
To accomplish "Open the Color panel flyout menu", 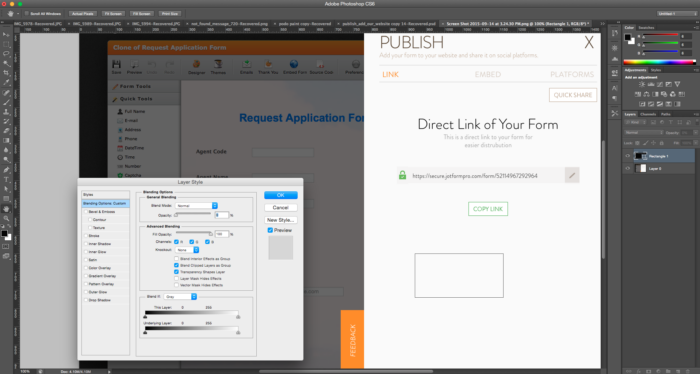I will (x=696, y=28).
